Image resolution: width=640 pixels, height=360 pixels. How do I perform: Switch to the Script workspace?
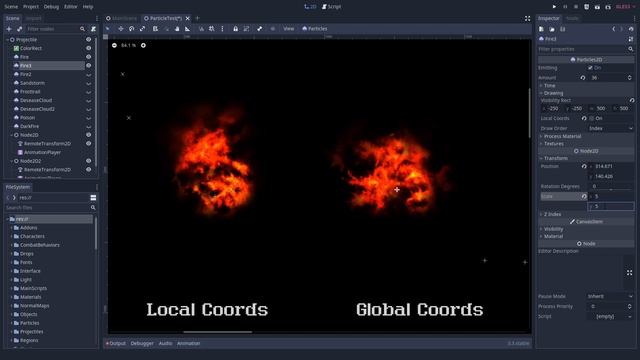pos(331,7)
